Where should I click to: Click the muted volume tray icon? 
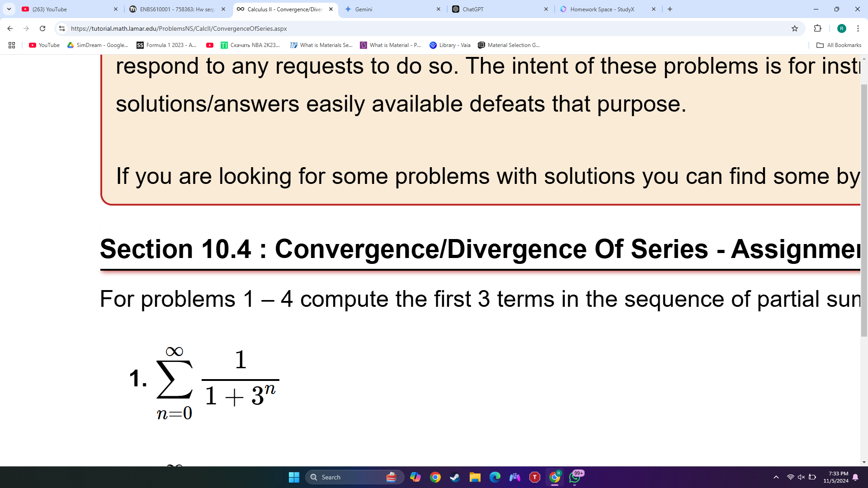click(x=801, y=477)
